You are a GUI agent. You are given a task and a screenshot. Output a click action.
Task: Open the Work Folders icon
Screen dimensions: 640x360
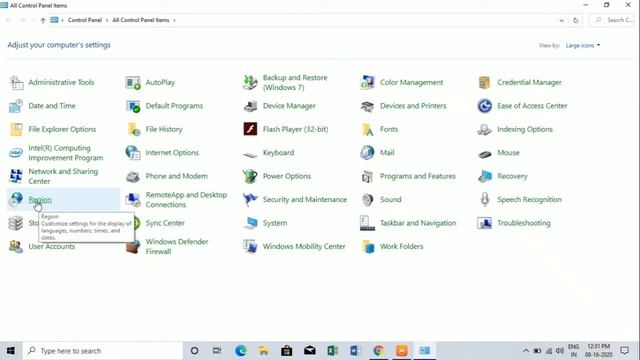pyautogui.click(x=367, y=247)
